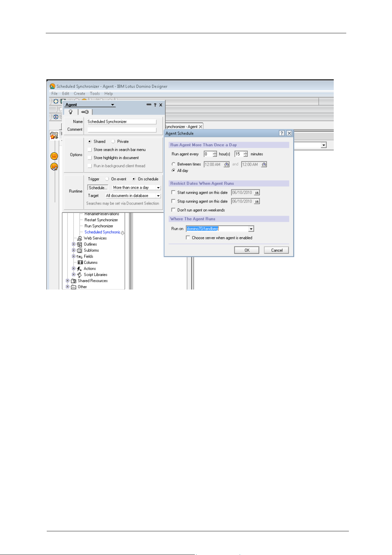Open calendar picker for Start running date
The image size is (392, 555).
[x=257, y=193]
